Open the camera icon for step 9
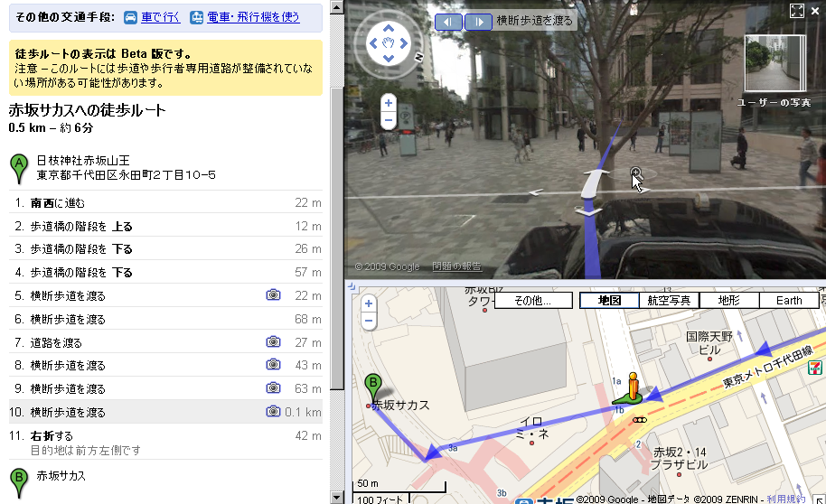This screenshot has height=504, width=826. 273,388
